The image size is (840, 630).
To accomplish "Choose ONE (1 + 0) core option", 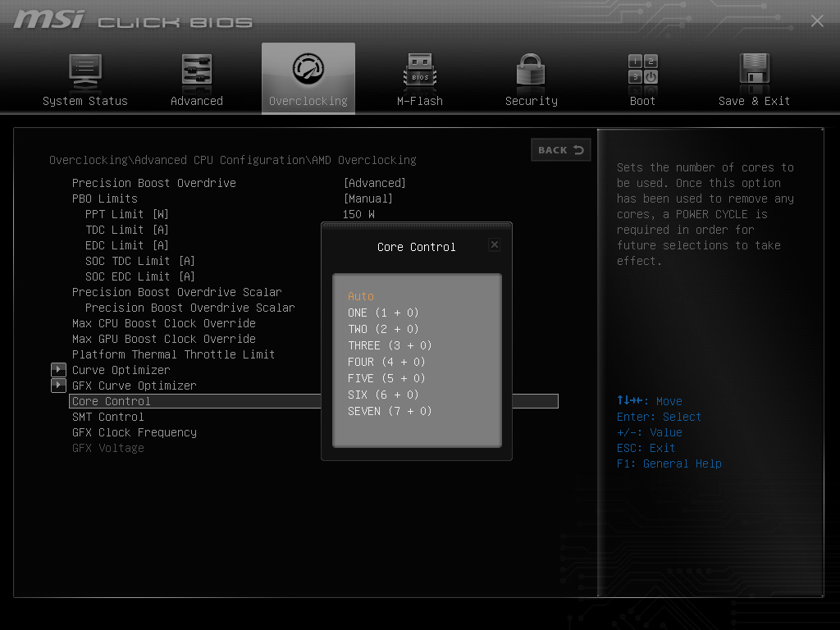I will click(x=383, y=313).
